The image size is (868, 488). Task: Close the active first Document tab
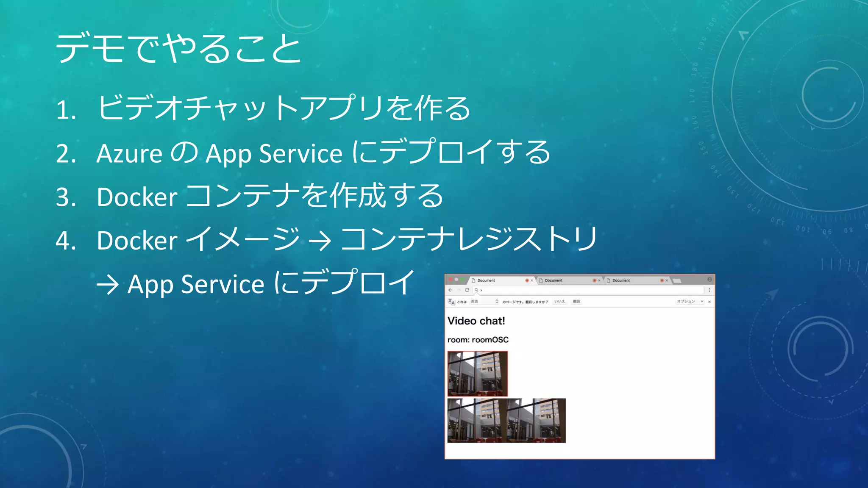pyautogui.click(x=532, y=280)
